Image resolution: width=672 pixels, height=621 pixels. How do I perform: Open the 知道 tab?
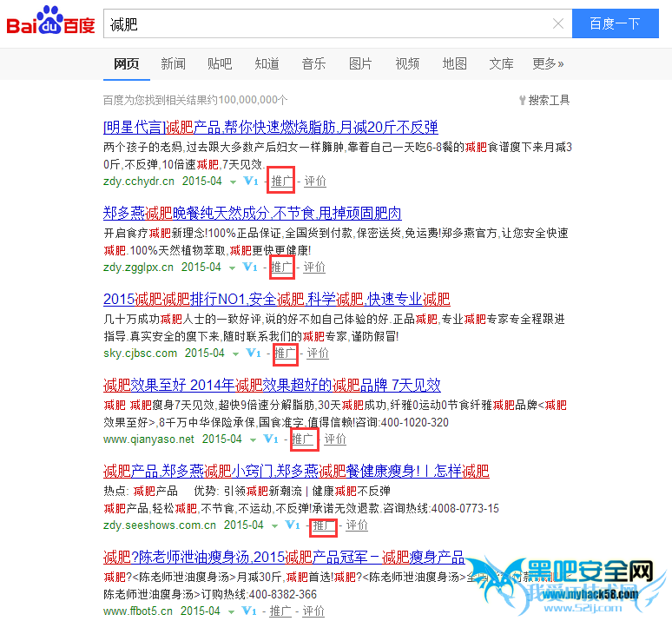267,64
